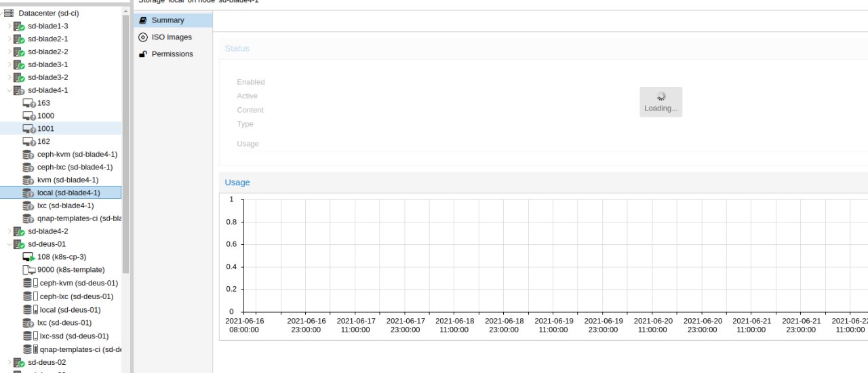Click the qnap-templates-ci (sd-blade4-1) storage icon

(x=28, y=218)
